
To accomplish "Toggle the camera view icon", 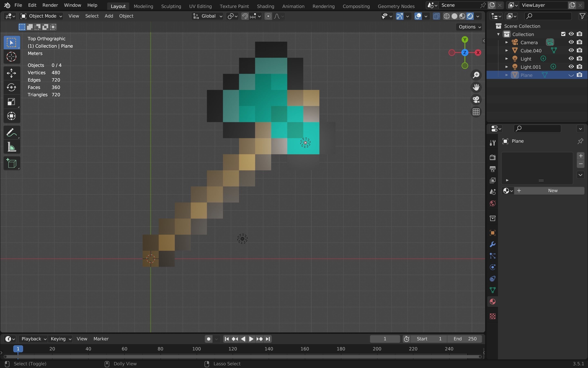I will click(476, 100).
